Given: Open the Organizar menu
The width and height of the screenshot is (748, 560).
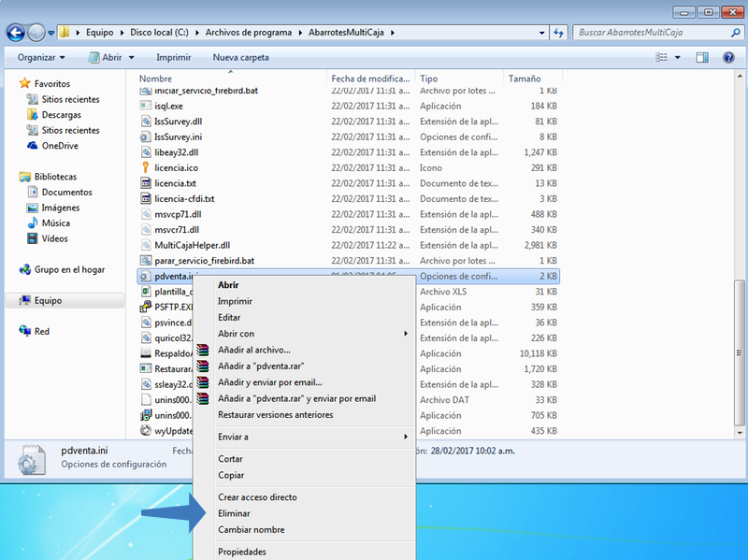Looking at the screenshot, I should click(x=41, y=57).
